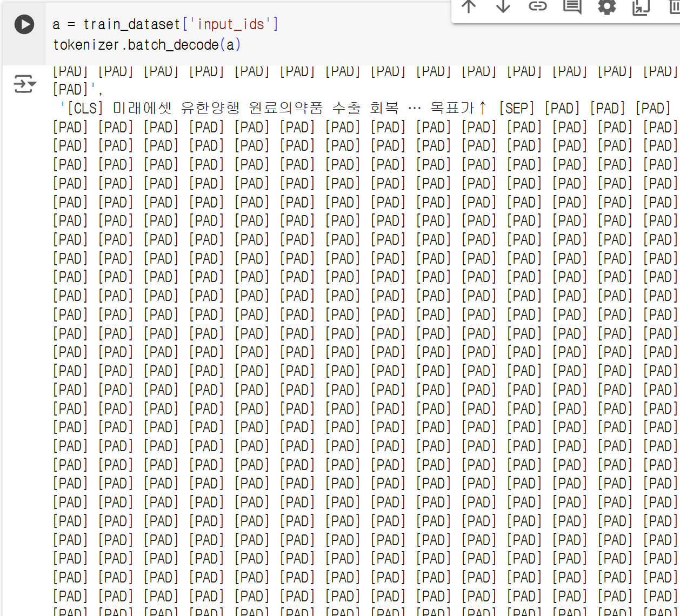Viewport: 680px width, 616px height.
Task: Move cell down with arrow icon
Action: click(x=503, y=6)
